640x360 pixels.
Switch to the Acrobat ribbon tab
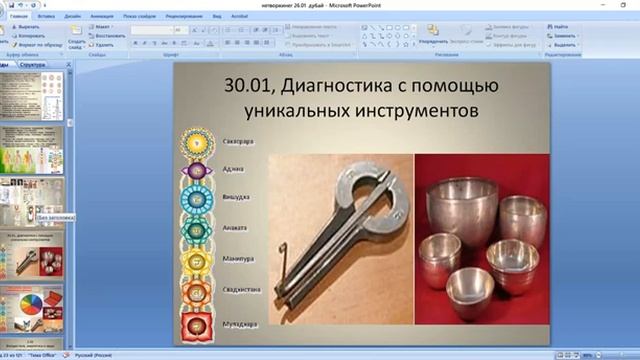pyautogui.click(x=240, y=16)
